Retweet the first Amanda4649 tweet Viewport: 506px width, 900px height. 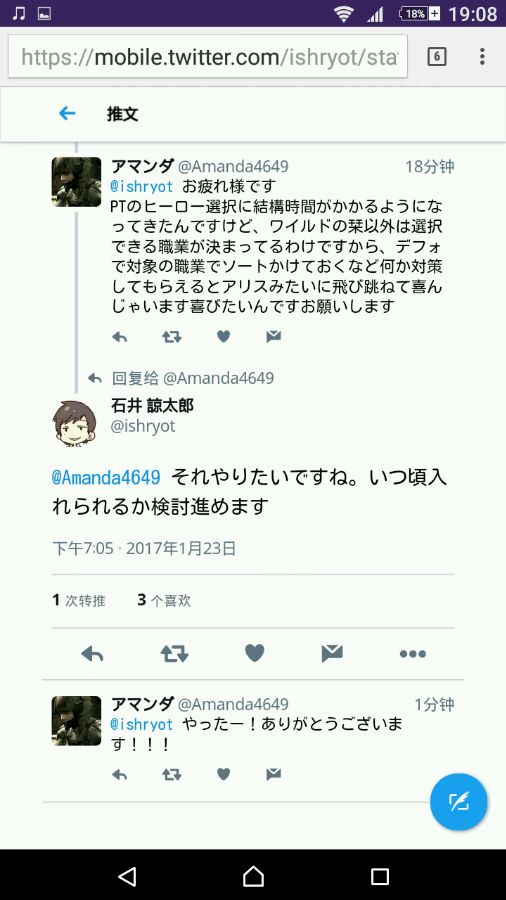pyautogui.click(x=172, y=337)
